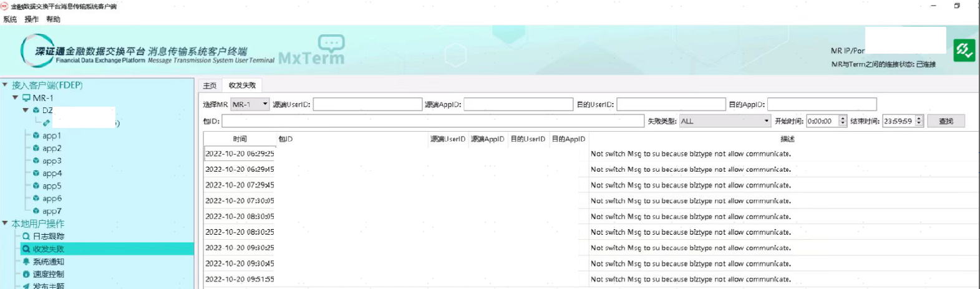The image size is (980, 289).
Task: Click the MR-1 monitor icon in tree
Action: (x=26, y=98)
